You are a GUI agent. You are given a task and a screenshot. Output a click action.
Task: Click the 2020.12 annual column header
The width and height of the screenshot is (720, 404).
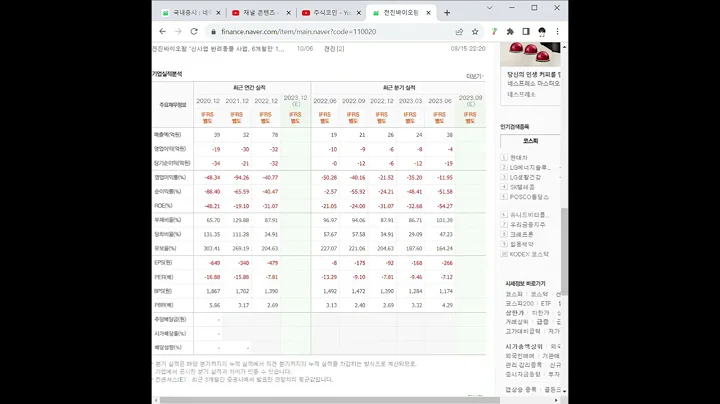pyautogui.click(x=208, y=101)
